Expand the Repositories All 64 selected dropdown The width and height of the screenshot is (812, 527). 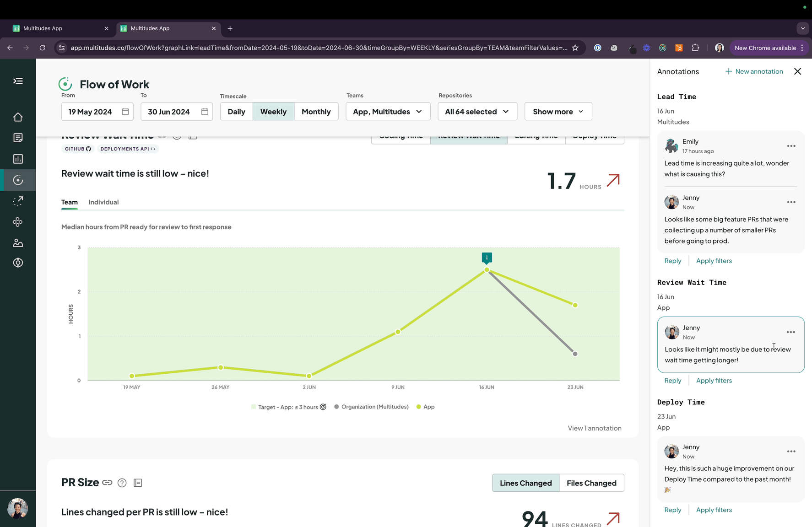(x=477, y=112)
